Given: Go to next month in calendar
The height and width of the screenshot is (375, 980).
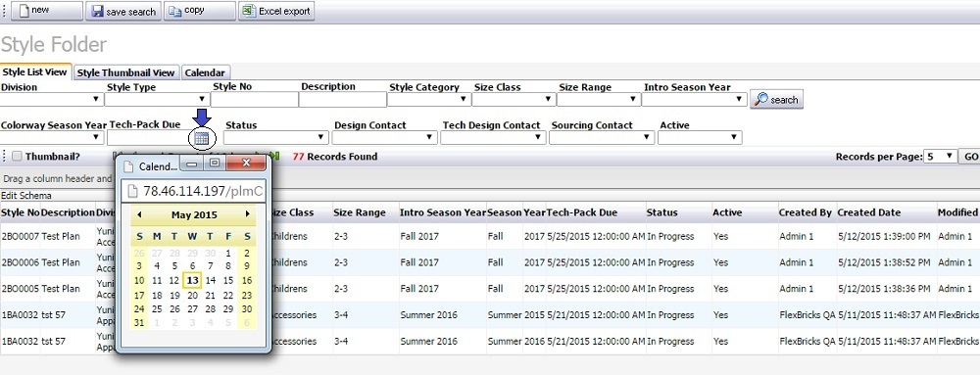Looking at the screenshot, I should point(248,214).
